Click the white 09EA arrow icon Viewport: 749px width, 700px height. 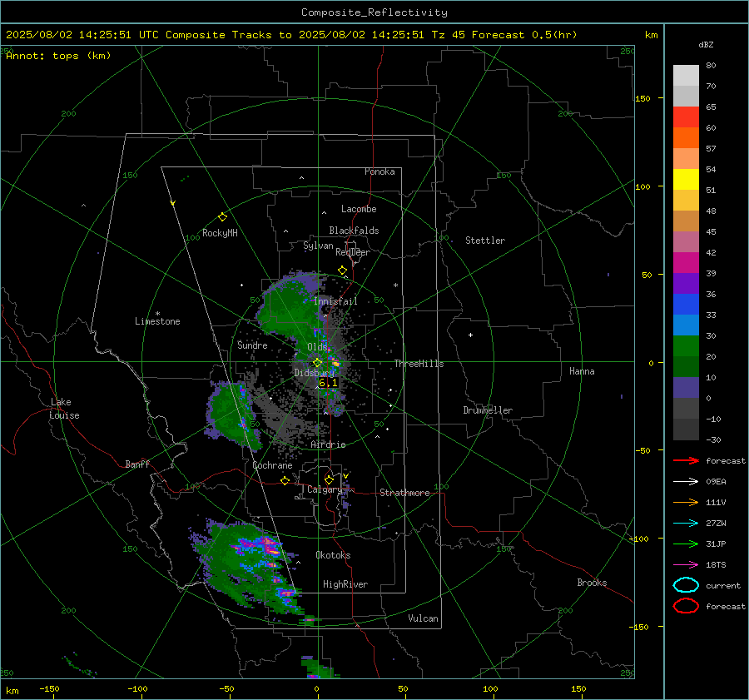click(686, 482)
